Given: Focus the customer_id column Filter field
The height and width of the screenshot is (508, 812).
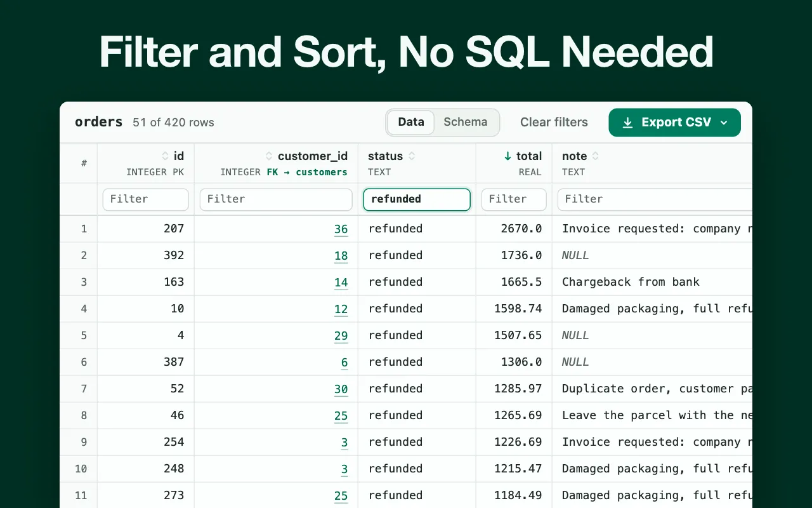Looking at the screenshot, I should pyautogui.click(x=276, y=199).
